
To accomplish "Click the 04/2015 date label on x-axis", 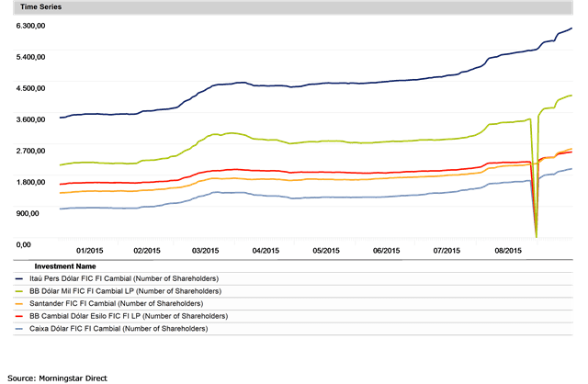I will coord(265,249).
